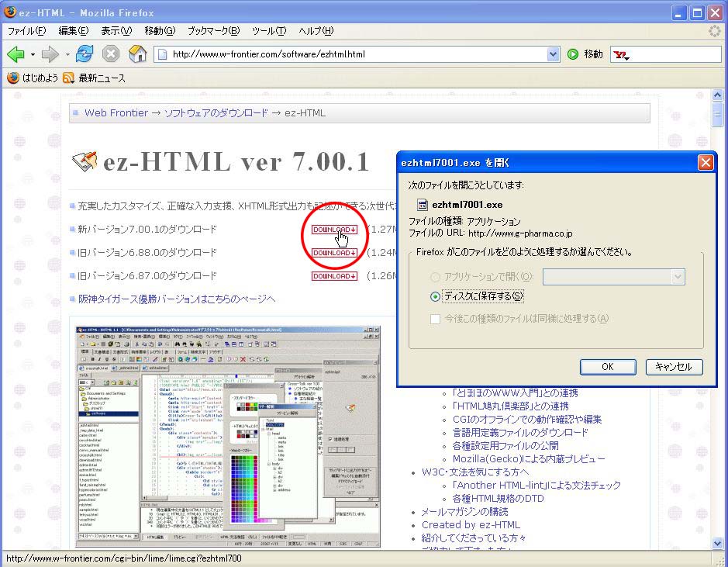The image size is (728, 567).
Task: Click the Firefox icon in the title bar
Action: [x=10, y=12]
